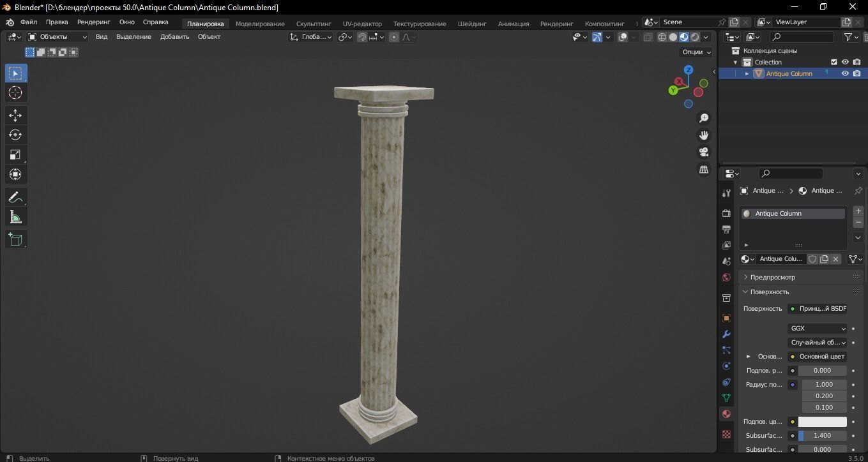Expand the Preview panel
Screen dimensions: 868x462
coord(773,277)
